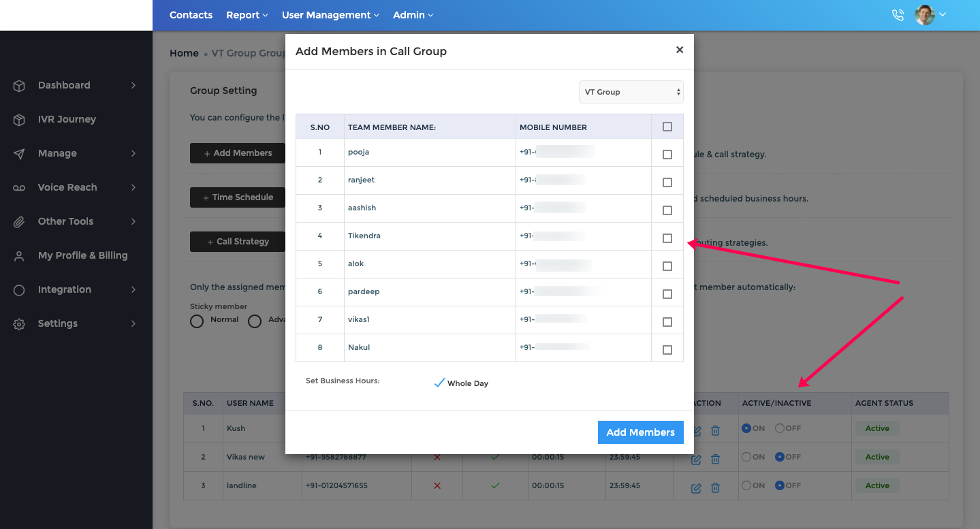Select the Normal sticky member radio button

(x=197, y=321)
